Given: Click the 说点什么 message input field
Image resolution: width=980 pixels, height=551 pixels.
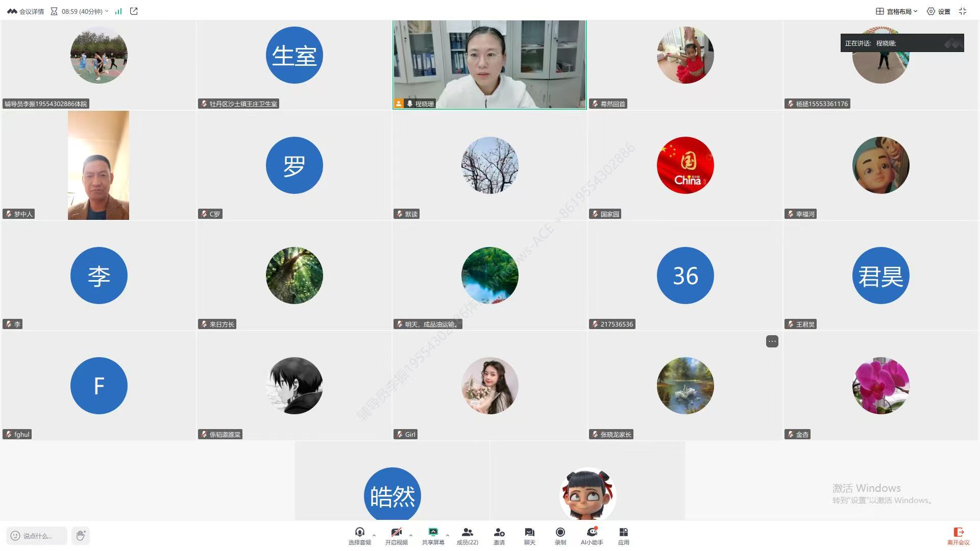Looking at the screenshot, I should [37, 536].
